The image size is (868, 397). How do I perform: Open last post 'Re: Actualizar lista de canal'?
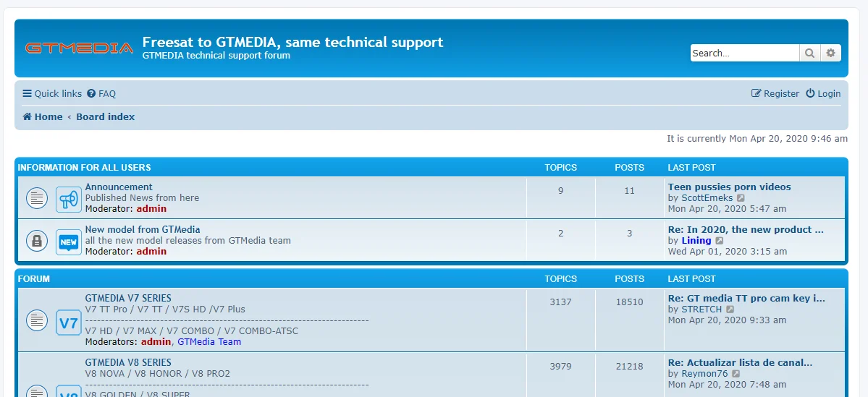coord(740,363)
